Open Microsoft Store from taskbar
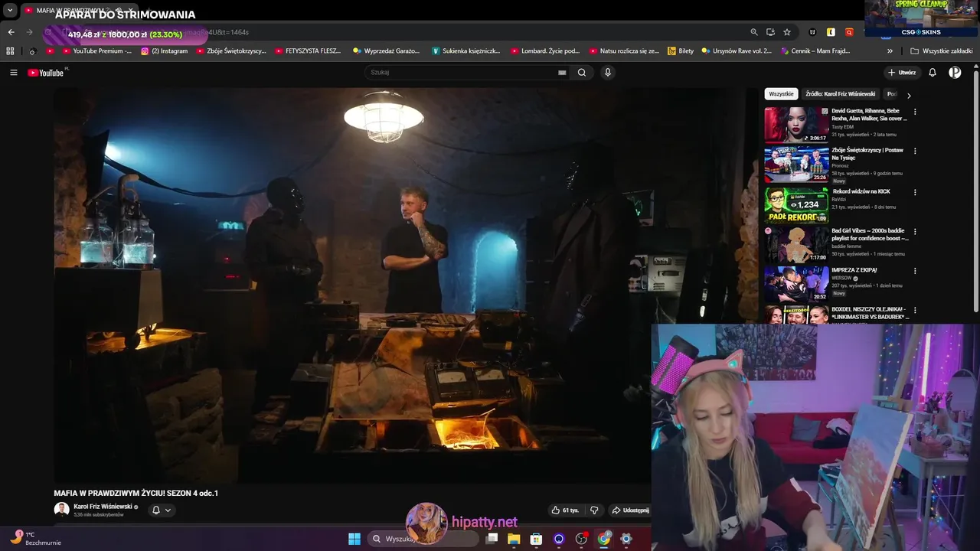 (536, 539)
